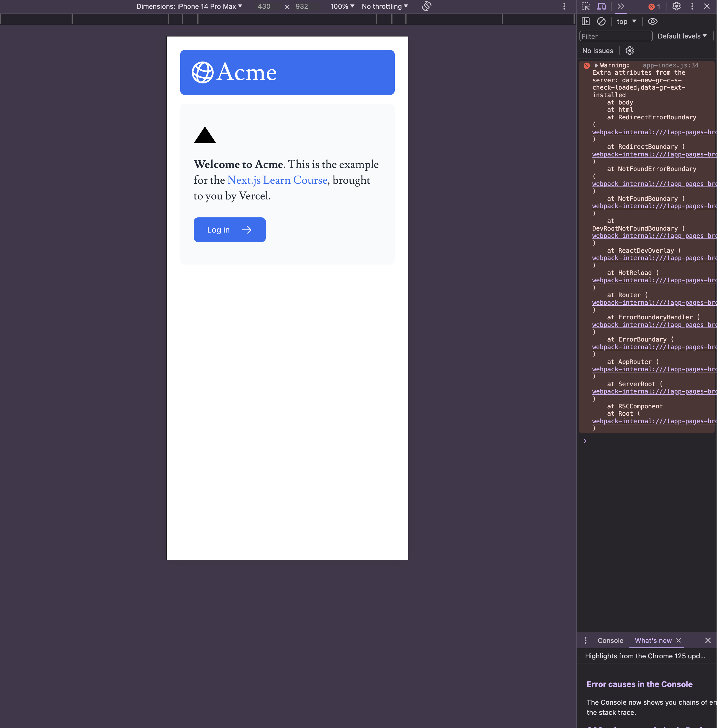The image size is (717, 728).
Task: Open console settings gear beside No Issues
Action: click(630, 51)
